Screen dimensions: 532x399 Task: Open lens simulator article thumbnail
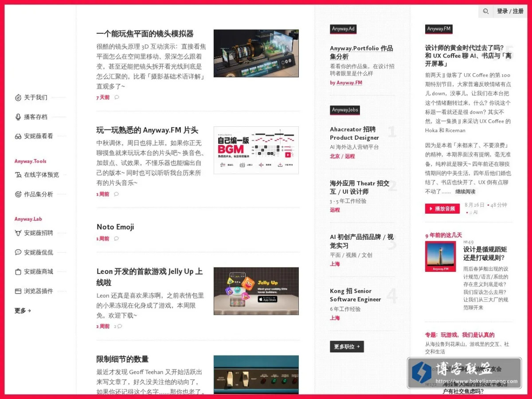(256, 53)
